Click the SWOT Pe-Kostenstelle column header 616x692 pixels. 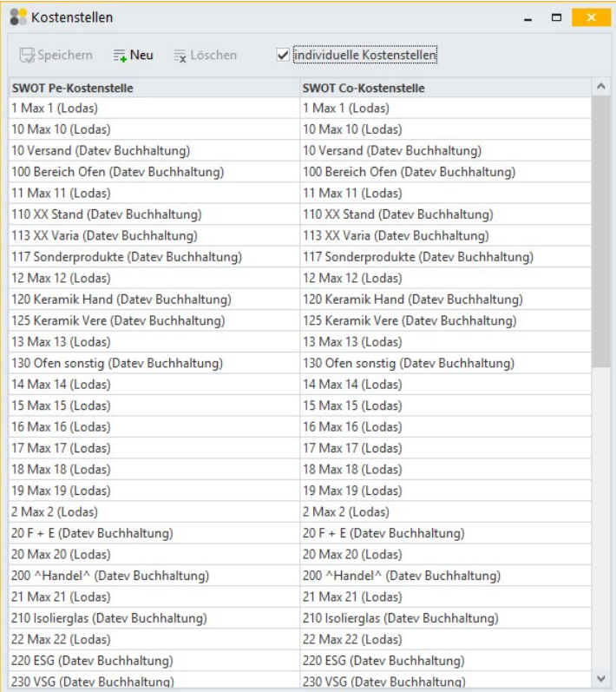click(x=73, y=88)
